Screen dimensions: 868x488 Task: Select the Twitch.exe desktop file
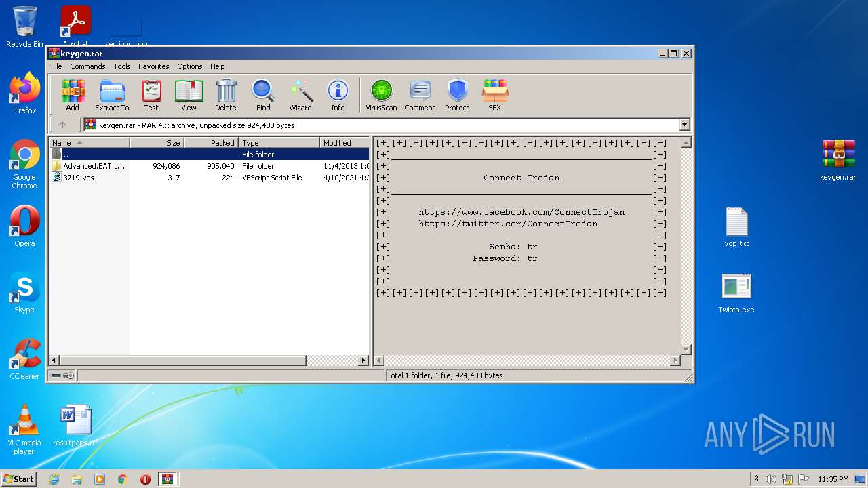[736, 293]
